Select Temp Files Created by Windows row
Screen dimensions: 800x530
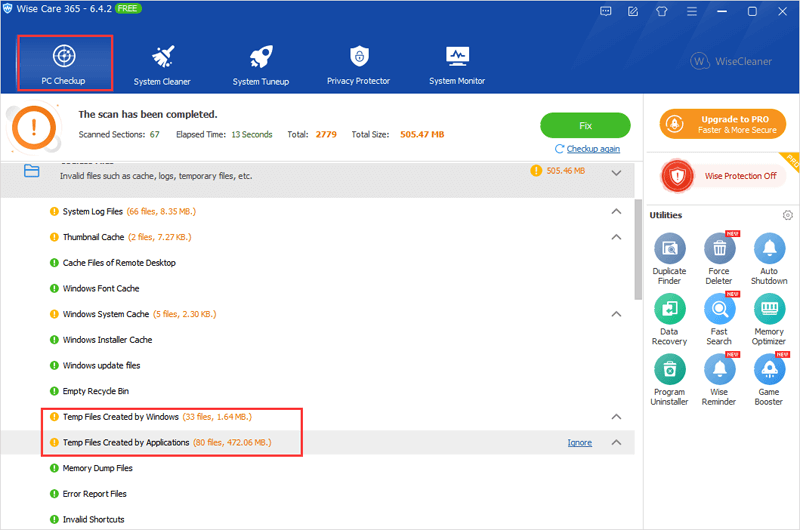point(317,417)
